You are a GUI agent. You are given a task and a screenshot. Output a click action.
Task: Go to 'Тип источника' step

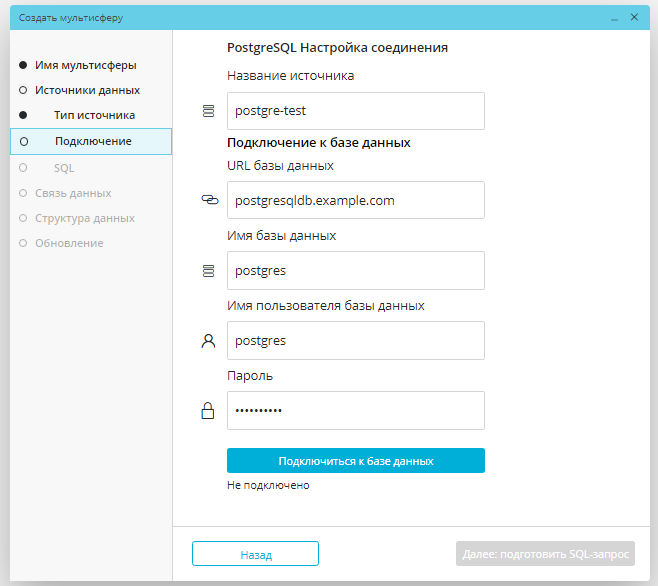(94, 115)
